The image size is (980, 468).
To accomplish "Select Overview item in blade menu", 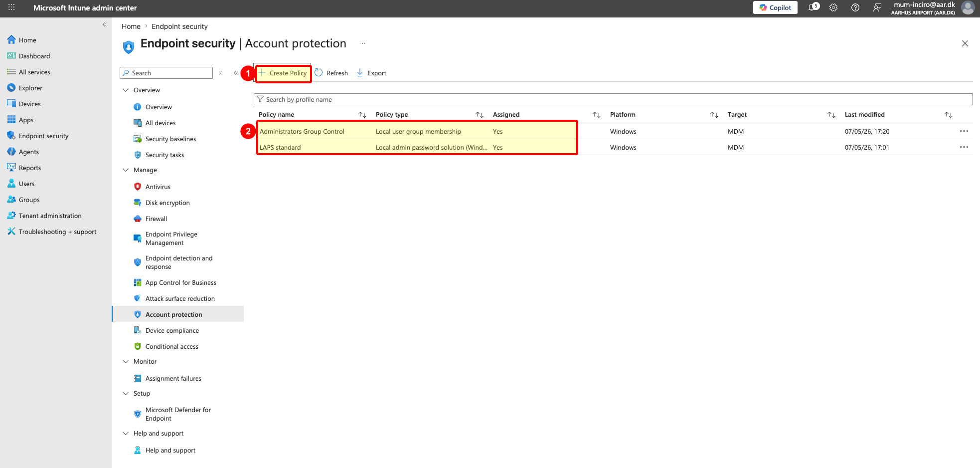I will pos(159,107).
